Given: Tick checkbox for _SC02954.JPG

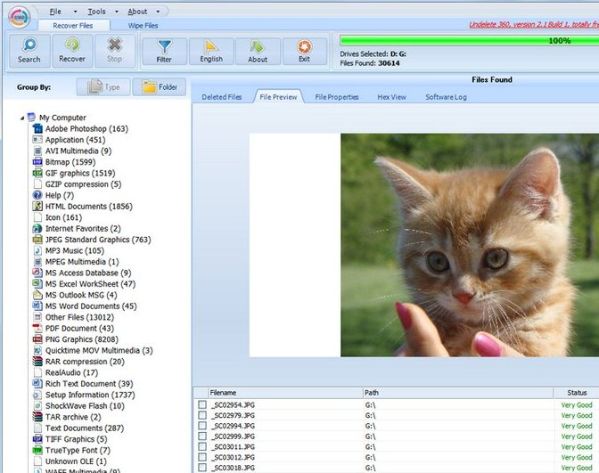Looking at the screenshot, I should tap(202, 405).
